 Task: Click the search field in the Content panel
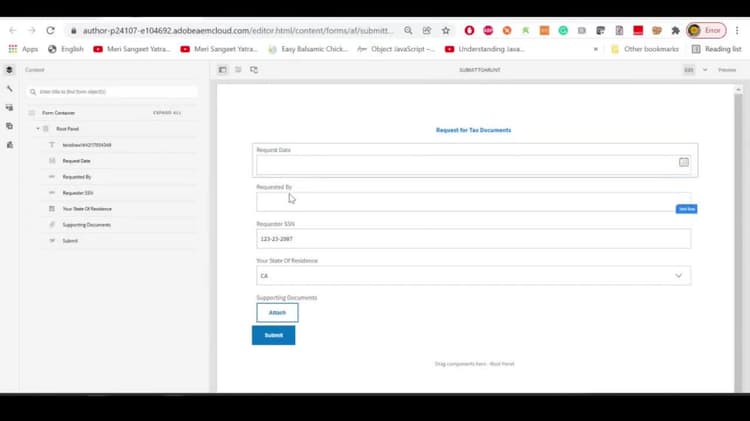click(112, 92)
